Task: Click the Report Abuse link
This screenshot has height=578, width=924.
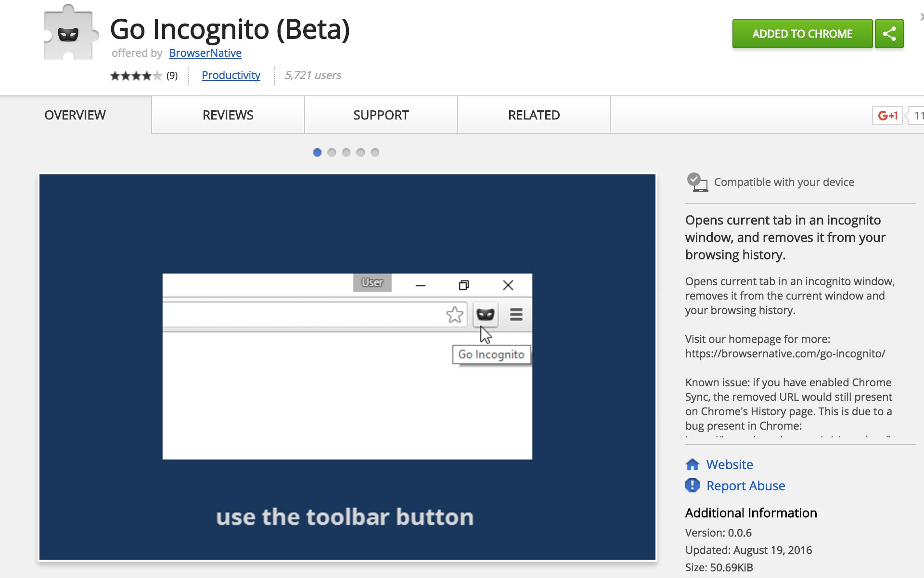Action: tap(745, 486)
